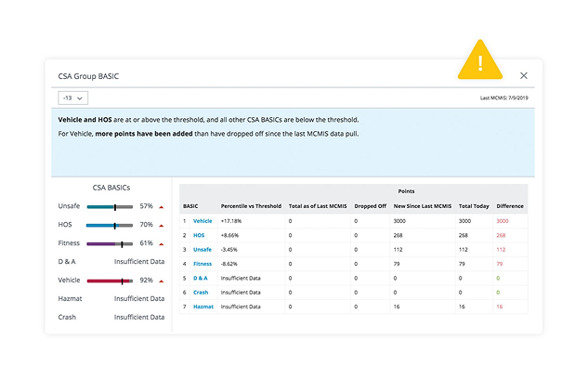Click the D & A label in CSA BASICs
Screen dimensions: 588x379
tap(67, 262)
